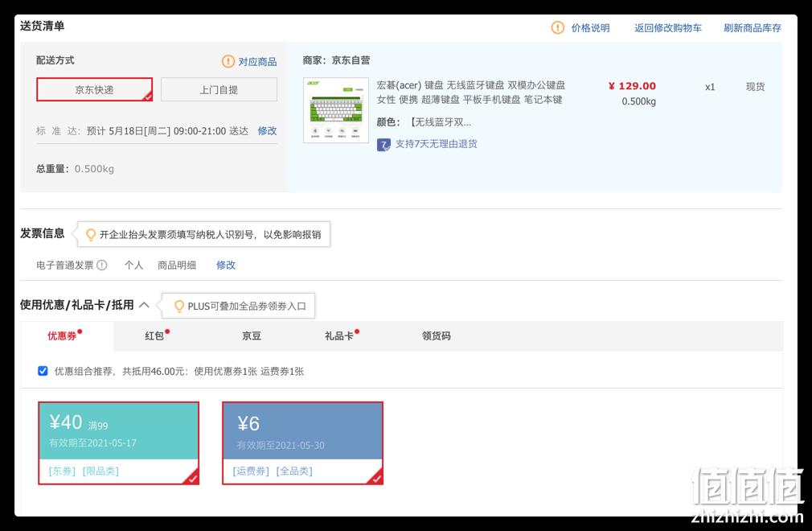Open the 对应商品 link
The height and width of the screenshot is (531, 812).
point(257,62)
